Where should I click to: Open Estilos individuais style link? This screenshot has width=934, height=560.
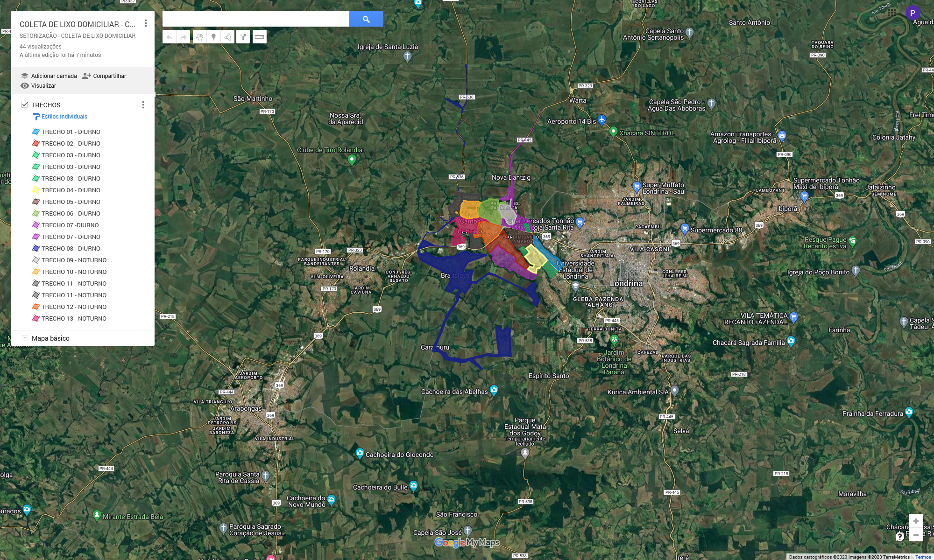(64, 117)
